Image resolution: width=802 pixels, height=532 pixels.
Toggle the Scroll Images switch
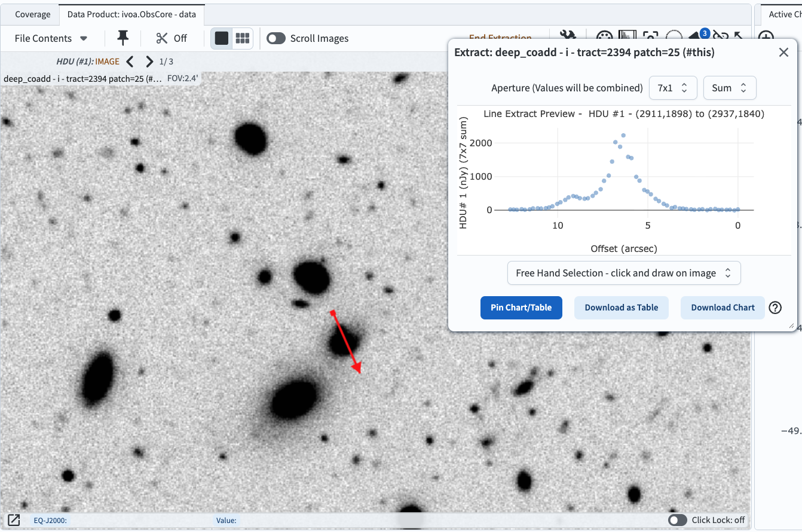pyautogui.click(x=276, y=38)
